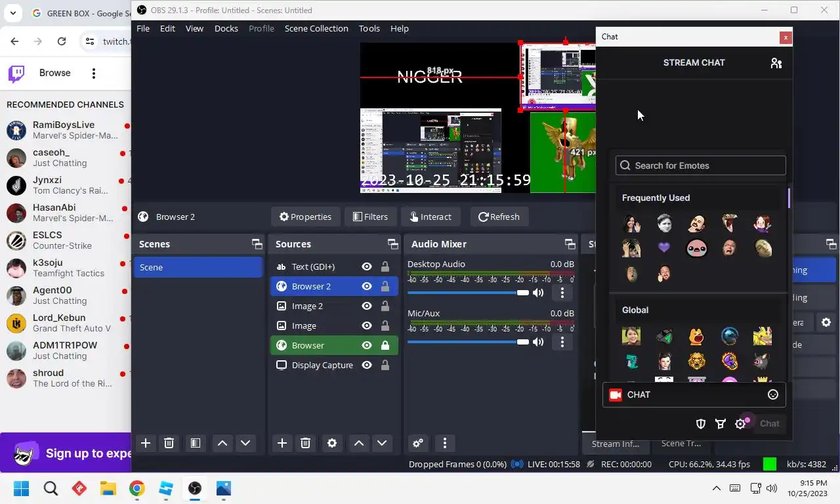Open the Scene Collection menu
This screenshot has width=840, height=504.
(x=316, y=28)
